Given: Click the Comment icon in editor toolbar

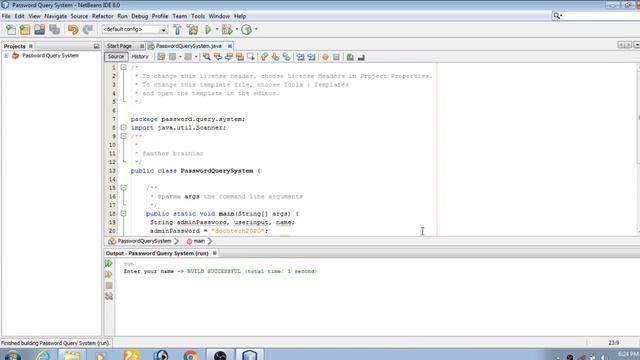Looking at the screenshot, I should [350, 57].
